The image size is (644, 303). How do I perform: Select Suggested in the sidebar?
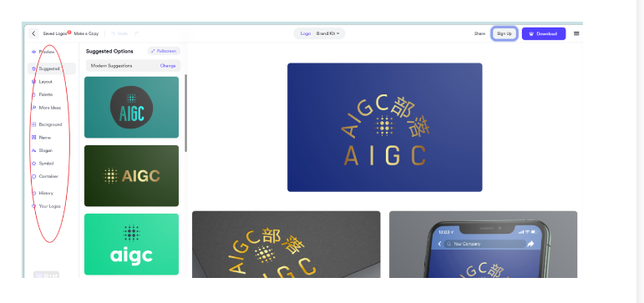[52, 68]
